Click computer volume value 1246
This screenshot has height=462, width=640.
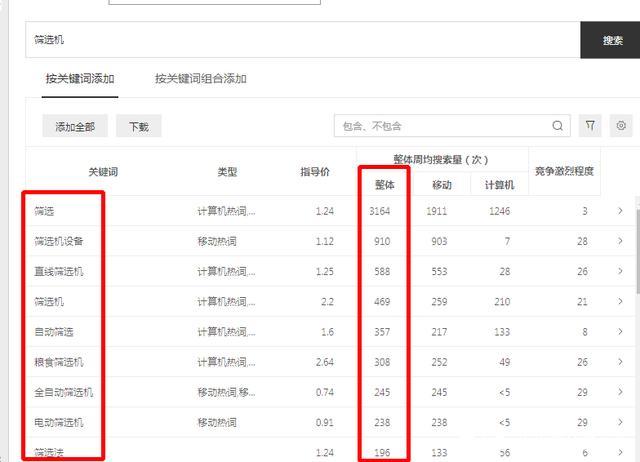click(x=500, y=211)
